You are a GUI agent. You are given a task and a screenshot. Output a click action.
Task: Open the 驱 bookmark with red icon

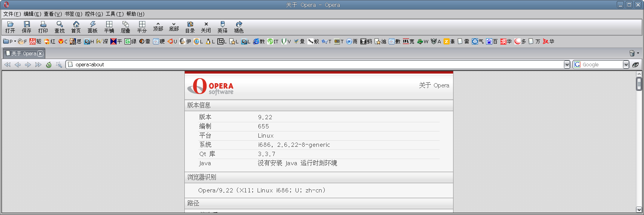(36, 41)
